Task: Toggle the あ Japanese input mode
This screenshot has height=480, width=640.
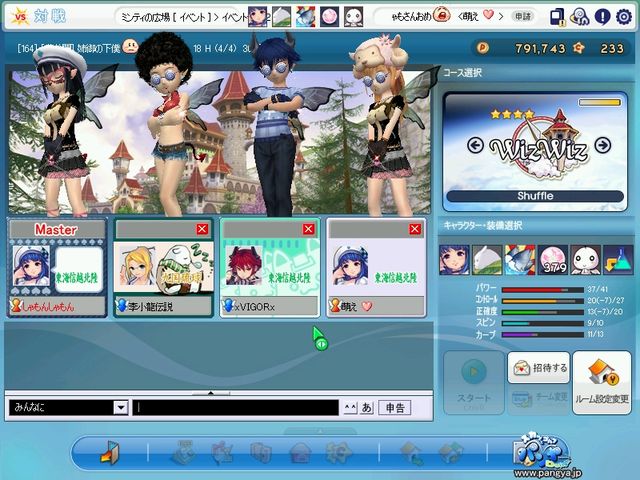Action: pyautogui.click(x=367, y=407)
